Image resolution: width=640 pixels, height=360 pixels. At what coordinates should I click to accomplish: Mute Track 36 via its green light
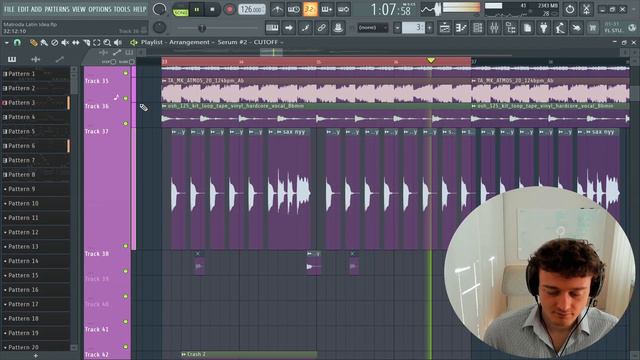(126, 123)
